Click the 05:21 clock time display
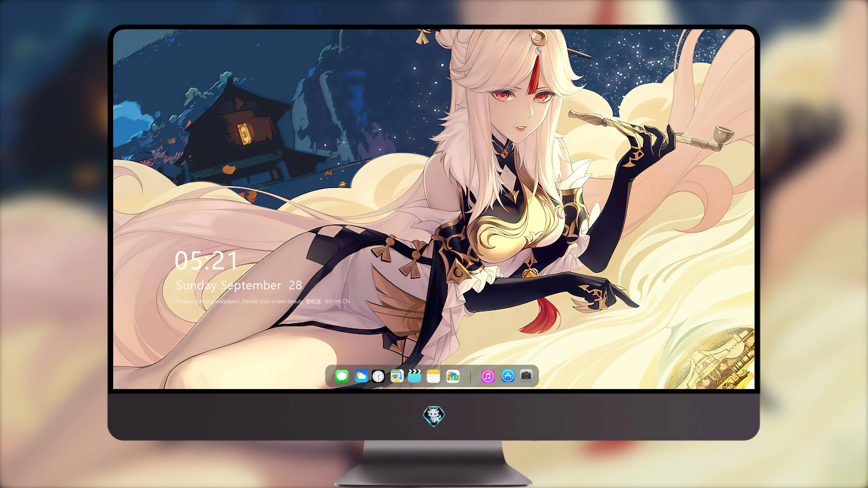The height and width of the screenshot is (488, 868). [x=206, y=260]
